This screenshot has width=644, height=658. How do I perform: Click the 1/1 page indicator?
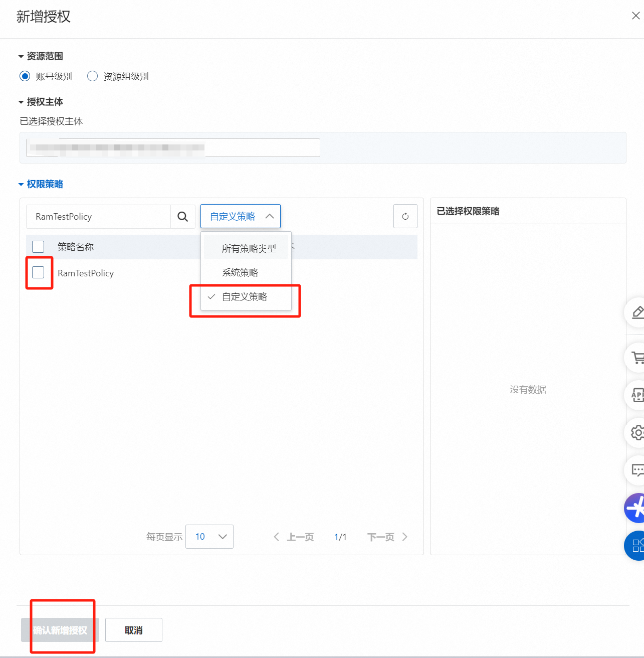(x=340, y=537)
